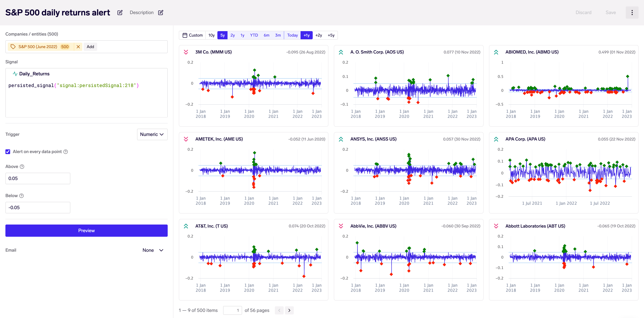Image resolution: width=644 pixels, height=318 pixels.
Task: Click the Preview button
Action: point(86,230)
